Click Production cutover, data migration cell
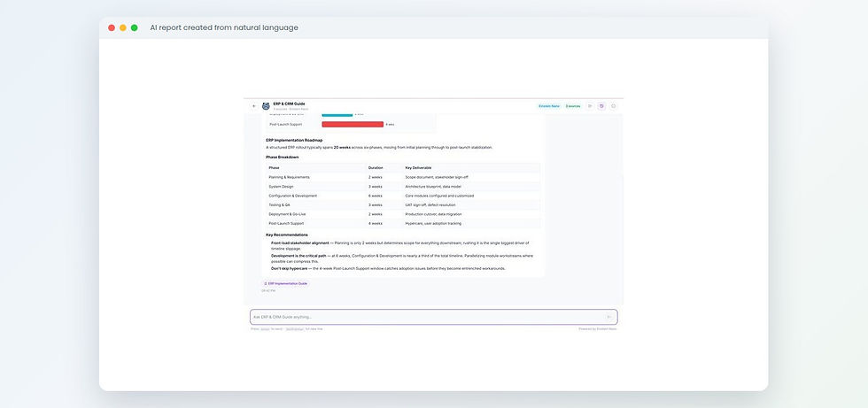Viewport: 868px width, 408px height. pyautogui.click(x=433, y=214)
